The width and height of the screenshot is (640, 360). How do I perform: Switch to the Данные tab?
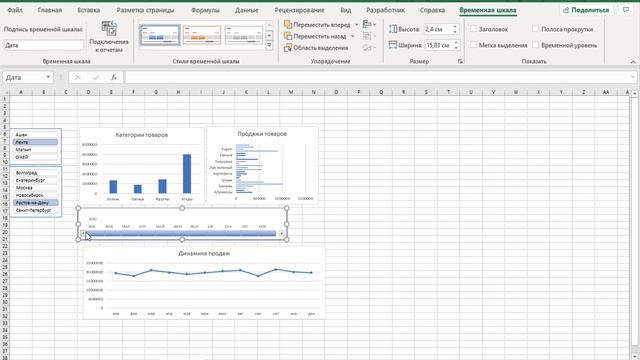tap(247, 10)
